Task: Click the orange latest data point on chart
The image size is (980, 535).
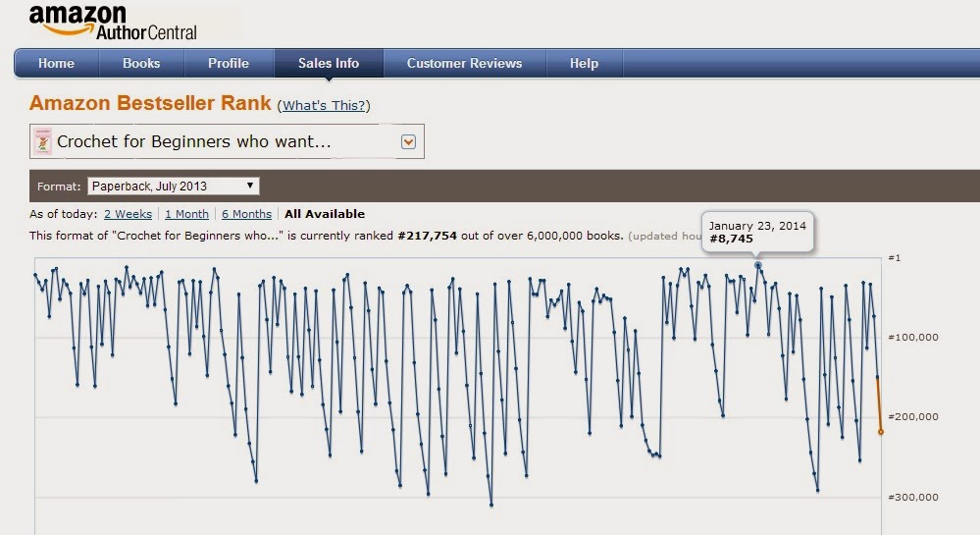Action: click(x=881, y=432)
